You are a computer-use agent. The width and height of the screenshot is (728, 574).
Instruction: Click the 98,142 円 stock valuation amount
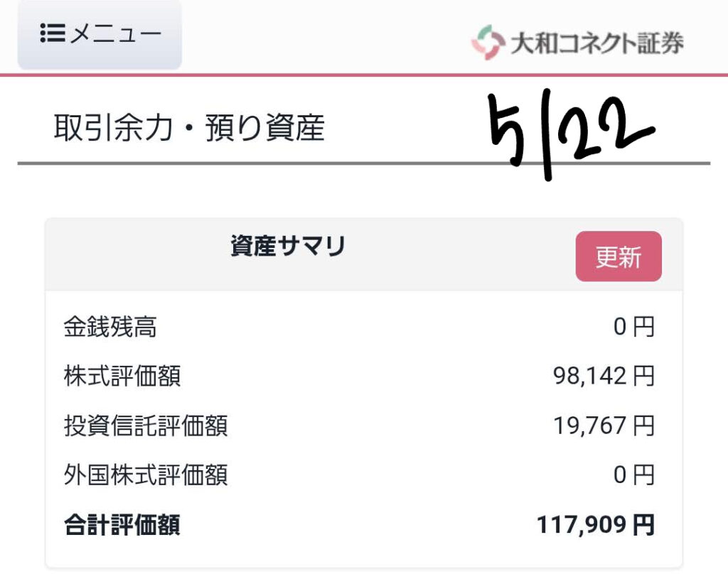pos(604,376)
